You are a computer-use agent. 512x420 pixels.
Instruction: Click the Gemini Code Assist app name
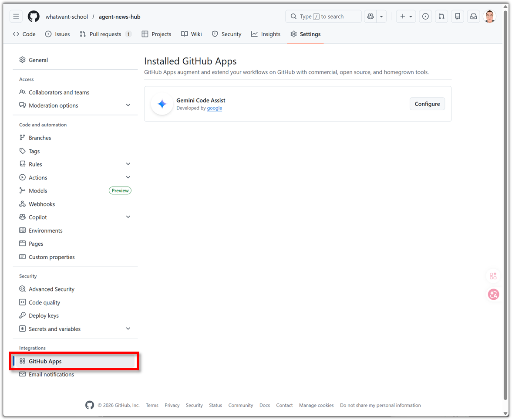coord(201,100)
